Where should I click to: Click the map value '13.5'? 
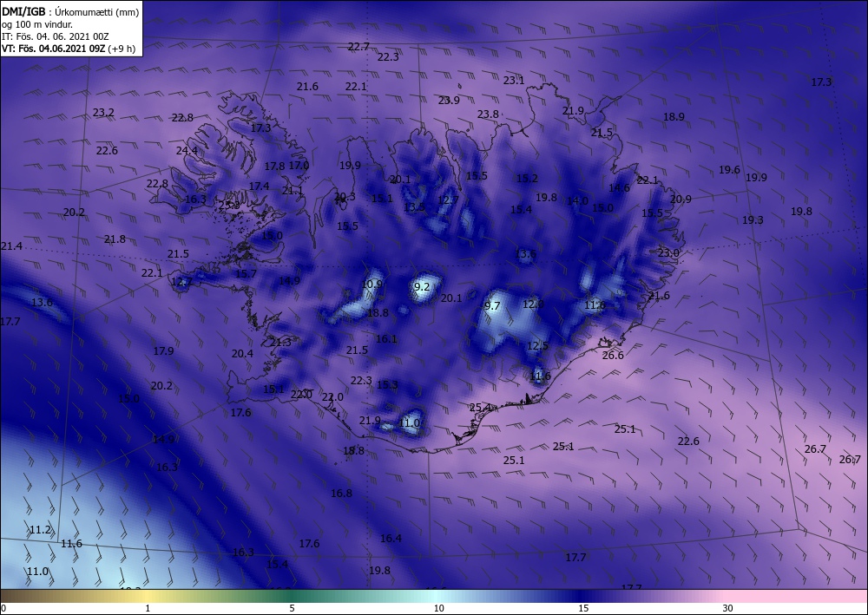pyautogui.click(x=414, y=206)
